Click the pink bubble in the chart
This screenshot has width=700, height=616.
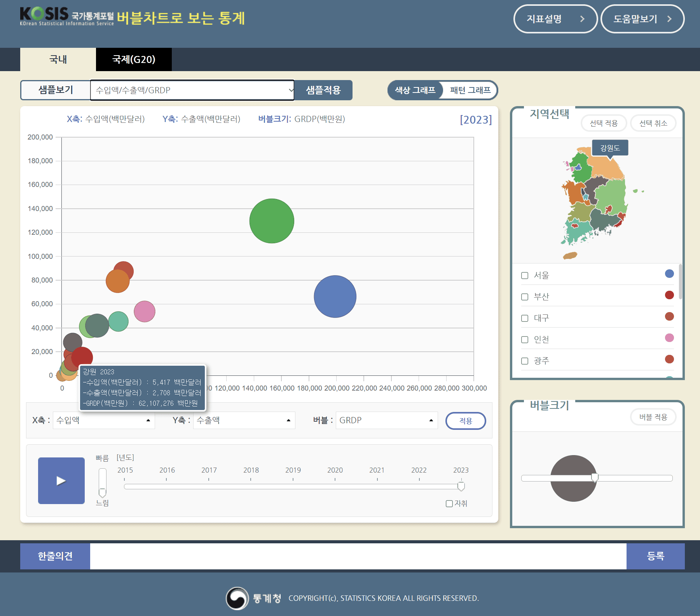click(145, 311)
